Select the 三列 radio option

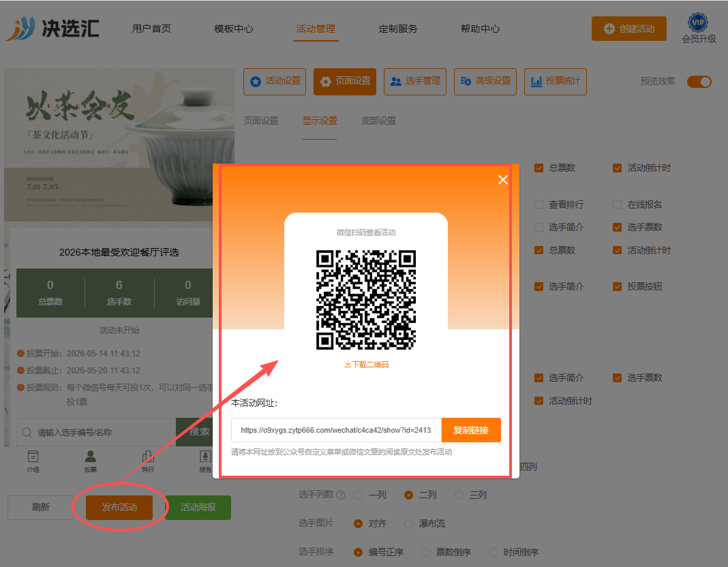[x=459, y=495]
